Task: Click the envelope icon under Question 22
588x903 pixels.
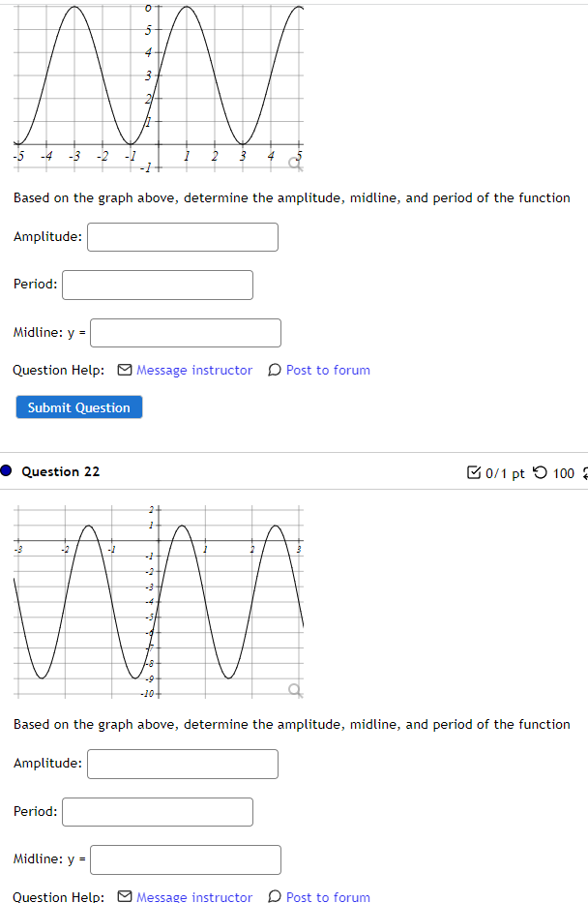Action: pyautogui.click(x=126, y=897)
